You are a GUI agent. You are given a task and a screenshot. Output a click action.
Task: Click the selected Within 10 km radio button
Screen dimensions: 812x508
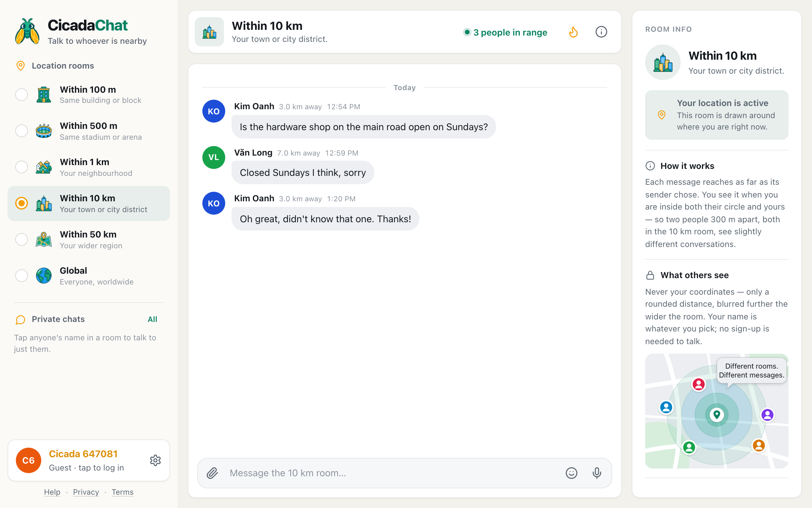(x=22, y=203)
